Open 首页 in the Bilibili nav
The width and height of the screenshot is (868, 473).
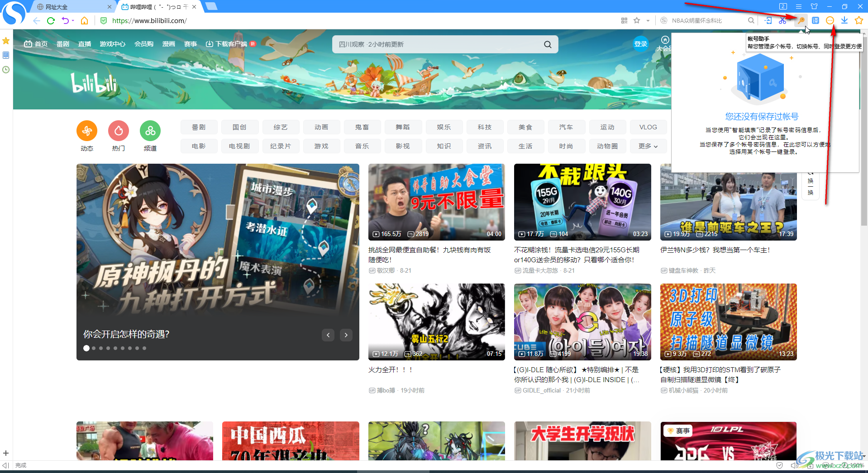point(36,44)
